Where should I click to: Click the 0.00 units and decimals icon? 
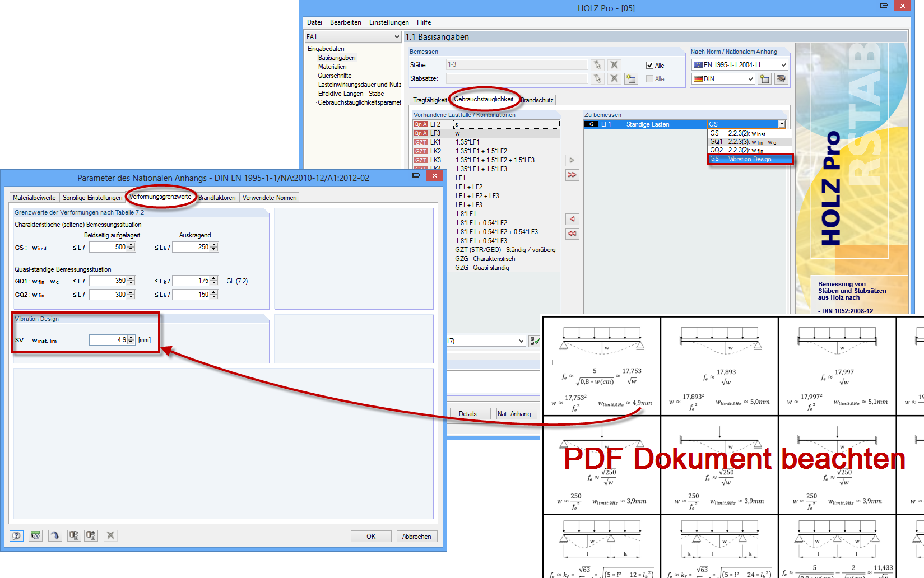[35, 535]
